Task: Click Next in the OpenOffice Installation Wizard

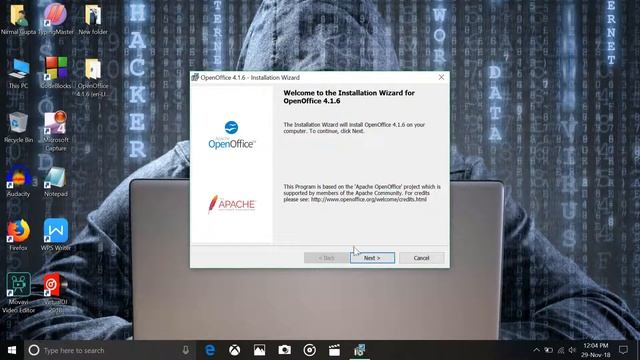Action: click(x=372, y=258)
